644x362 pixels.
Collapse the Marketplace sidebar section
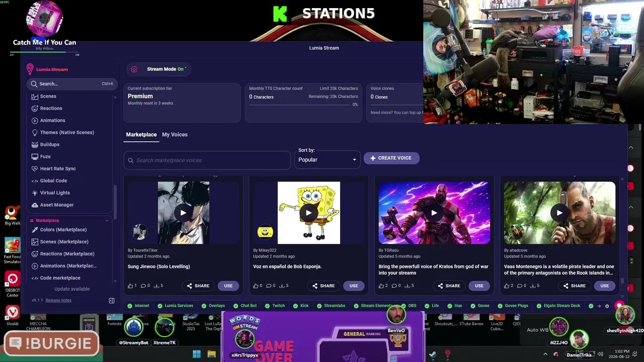[x=107, y=221]
